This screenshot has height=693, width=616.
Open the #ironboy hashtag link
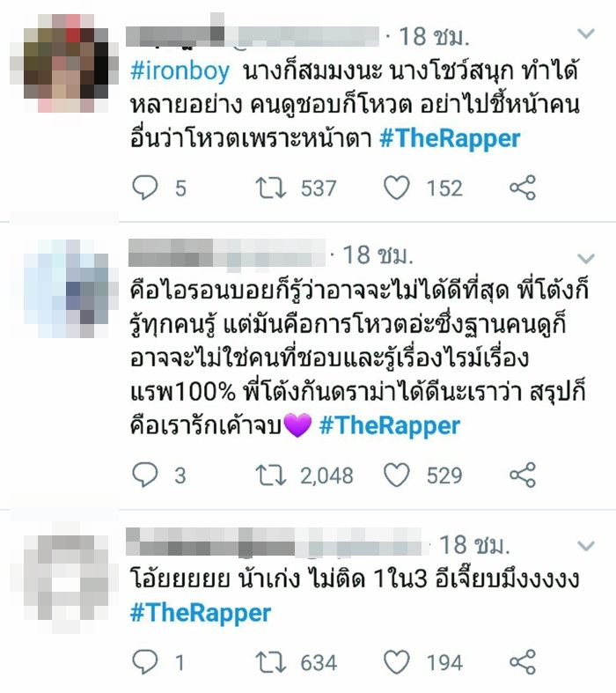pos(180,71)
